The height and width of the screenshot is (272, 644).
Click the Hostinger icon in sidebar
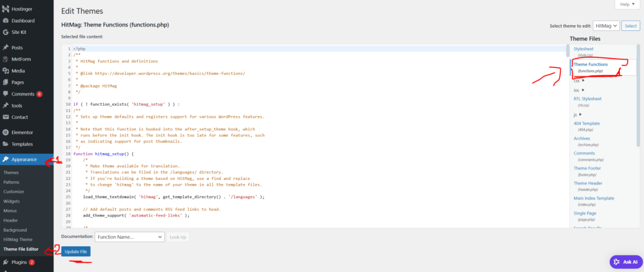(6, 9)
